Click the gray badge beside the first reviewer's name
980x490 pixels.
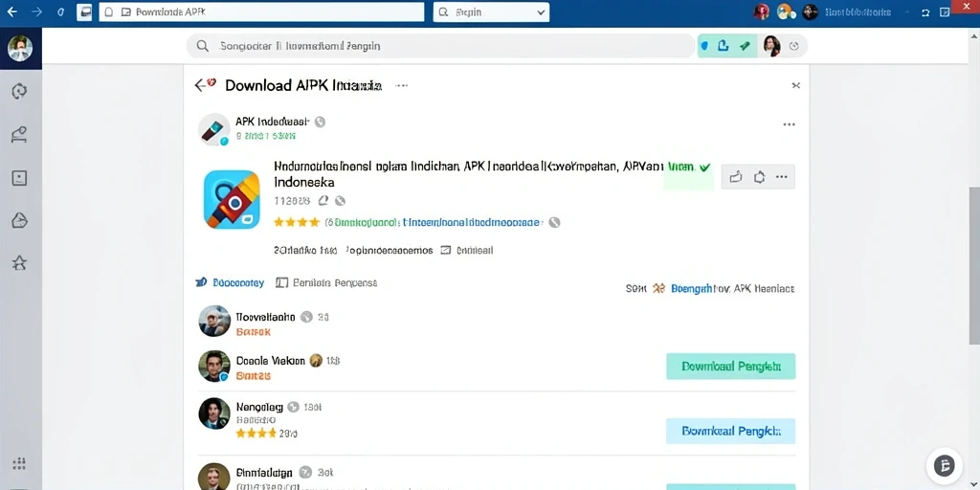click(306, 317)
